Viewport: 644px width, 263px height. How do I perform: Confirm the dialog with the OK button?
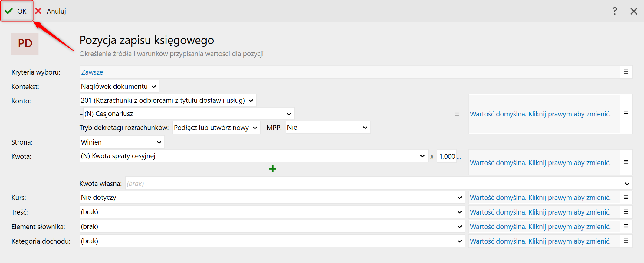click(x=17, y=11)
